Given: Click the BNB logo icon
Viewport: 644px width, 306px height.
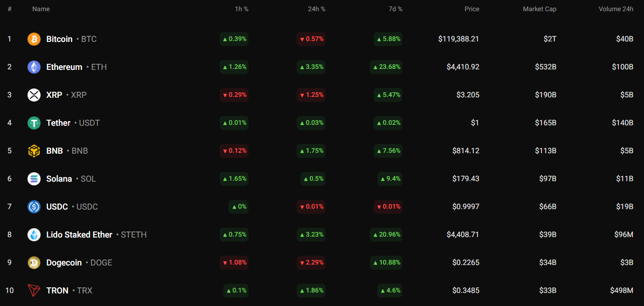Looking at the screenshot, I should point(34,151).
